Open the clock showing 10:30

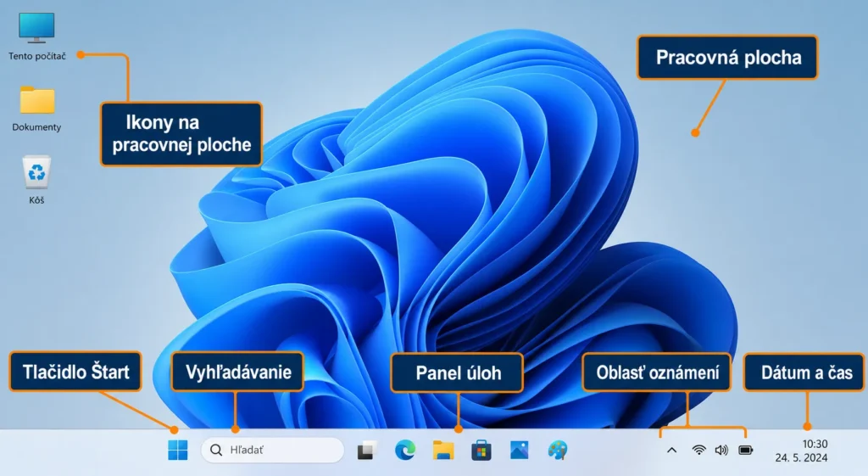pyautogui.click(x=815, y=444)
